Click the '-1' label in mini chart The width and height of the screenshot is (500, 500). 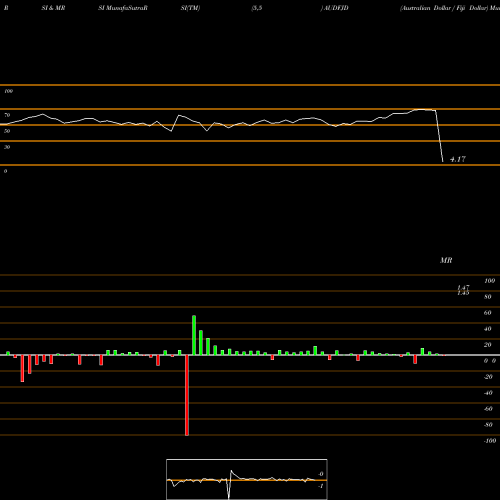(x=321, y=486)
